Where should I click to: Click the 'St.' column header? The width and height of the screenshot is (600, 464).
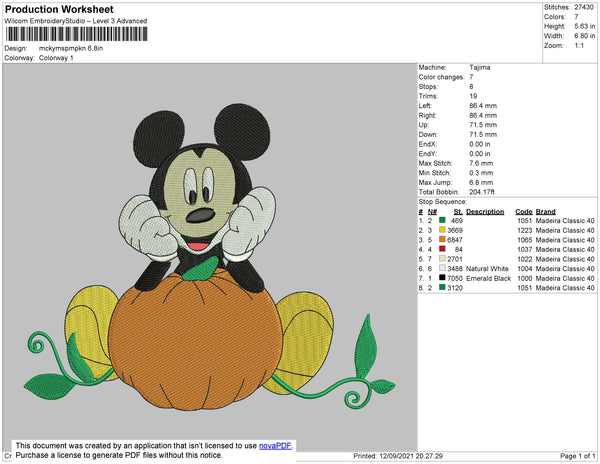point(458,212)
